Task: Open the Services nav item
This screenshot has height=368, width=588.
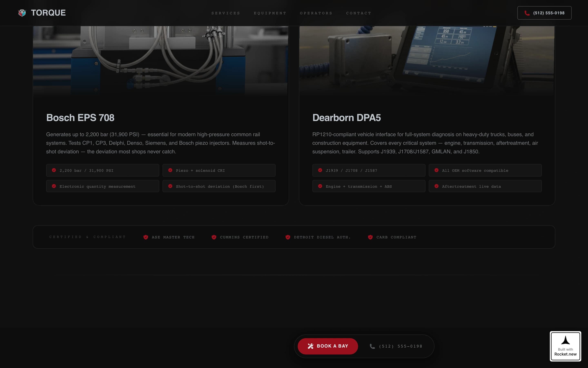Action: [226, 13]
